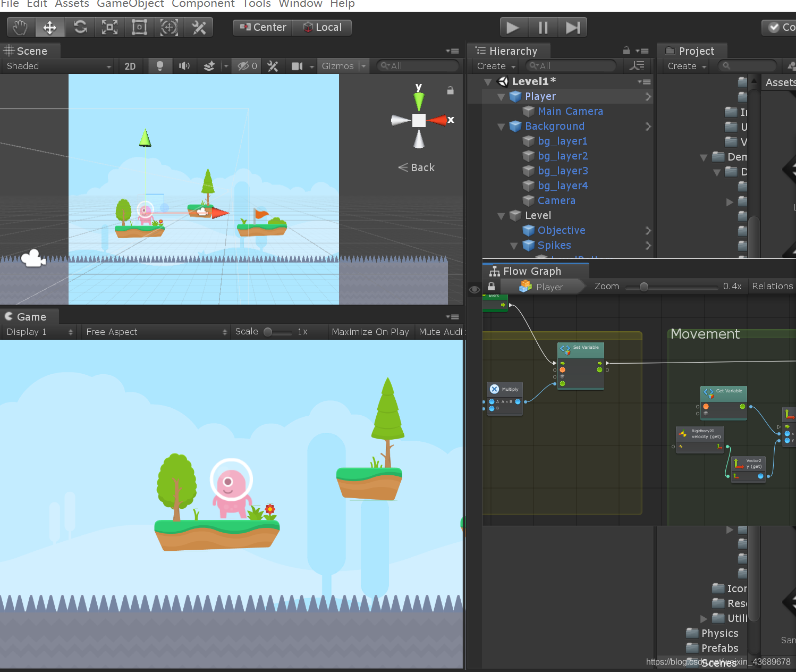
Task: Select the Hand tool
Action: click(x=21, y=27)
